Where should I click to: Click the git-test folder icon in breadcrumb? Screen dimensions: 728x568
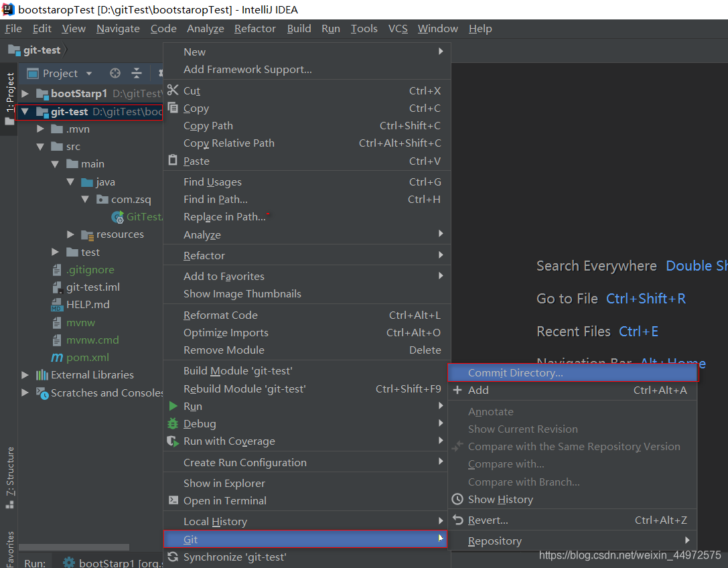(x=14, y=50)
